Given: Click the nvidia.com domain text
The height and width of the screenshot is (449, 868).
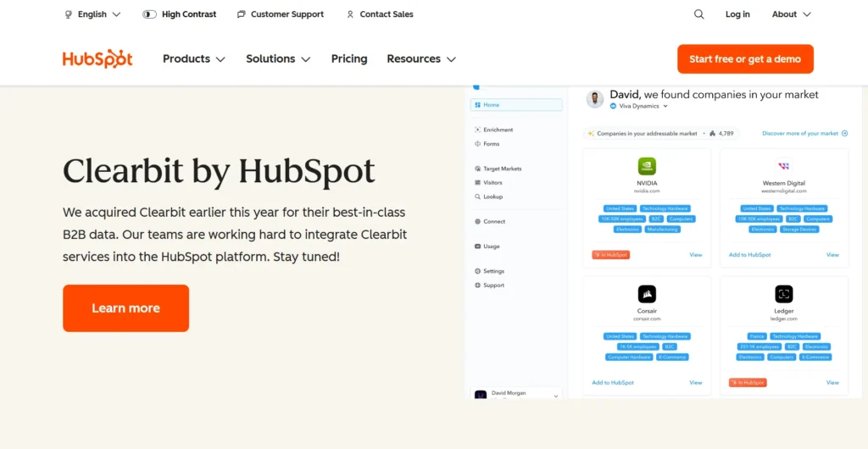Looking at the screenshot, I should pos(647,191).
